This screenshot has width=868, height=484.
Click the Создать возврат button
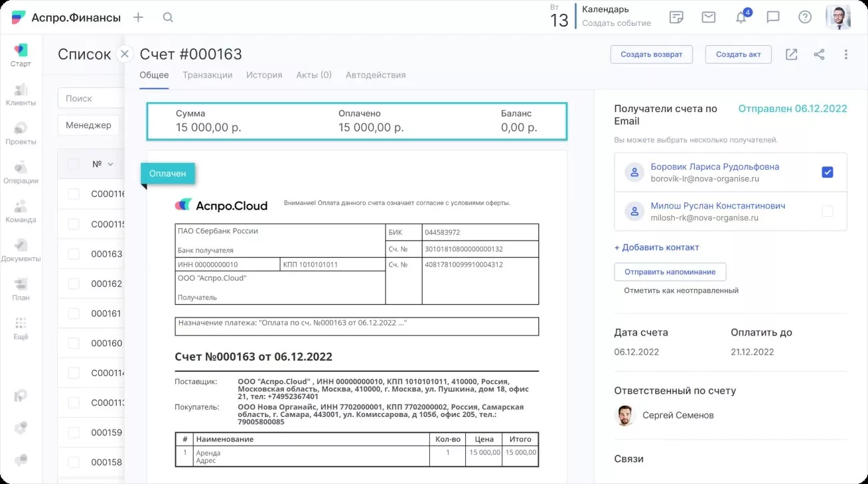click(x=651, y=54)
